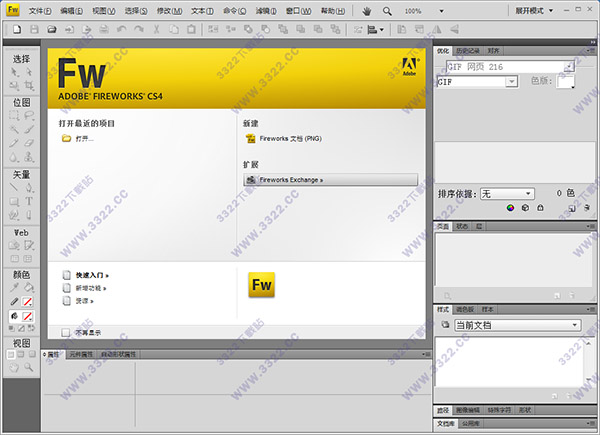Click the Paste clipboard icon
This screenshot has height=435, width=600.
click(191, 29)
